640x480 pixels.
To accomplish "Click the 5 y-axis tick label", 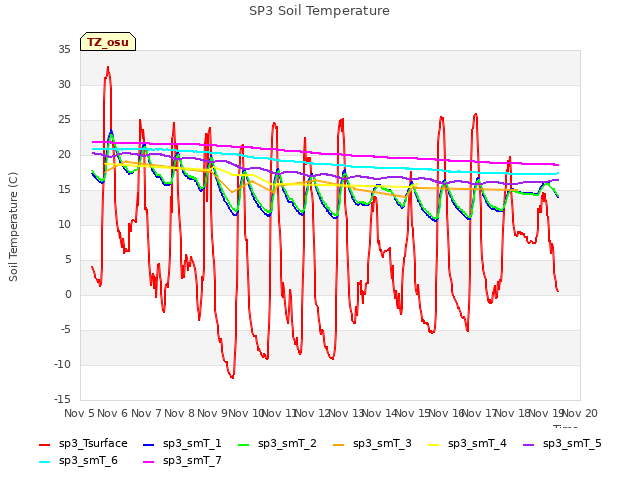I will [68, 259].
